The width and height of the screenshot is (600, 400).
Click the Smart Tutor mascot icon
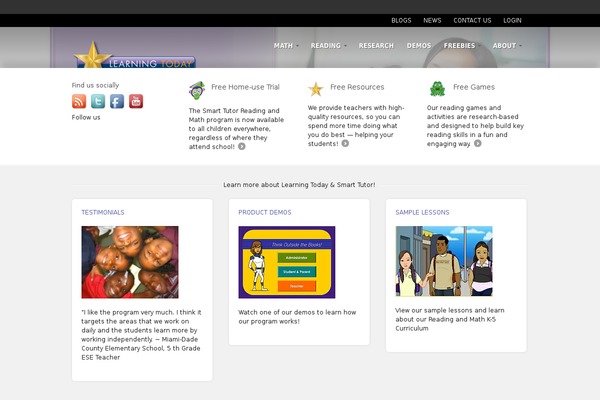point(197,90)
